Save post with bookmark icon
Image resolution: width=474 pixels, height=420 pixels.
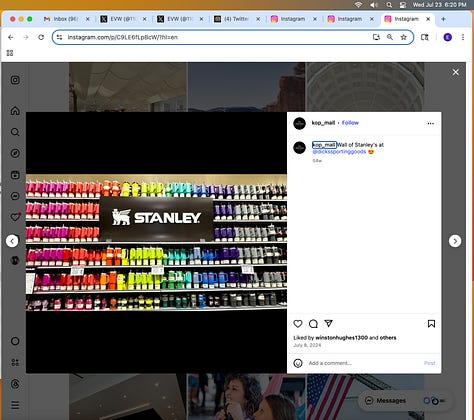(x=431, y=324)
